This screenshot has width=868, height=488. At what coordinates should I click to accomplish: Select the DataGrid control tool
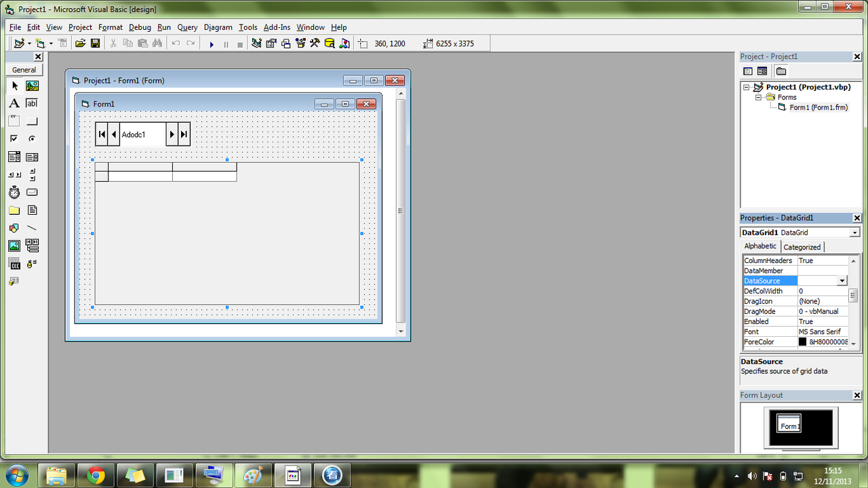pyautogui.click(x=14, y=281)
